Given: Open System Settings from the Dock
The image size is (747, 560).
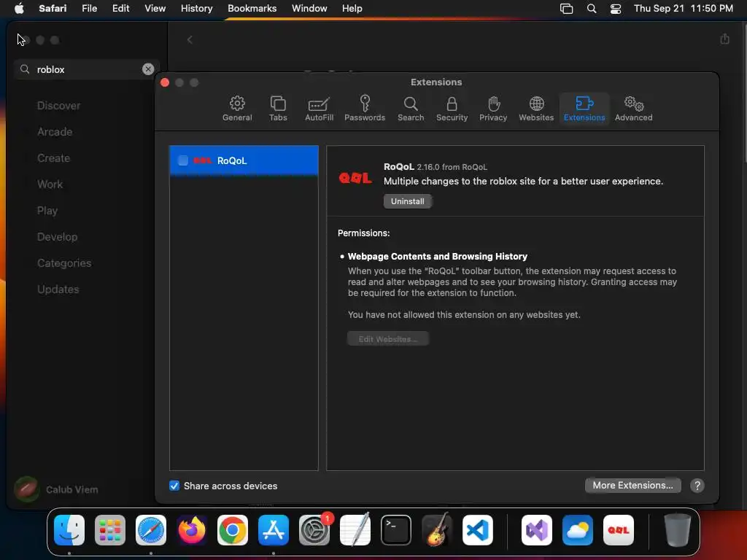Looking at the screenshot, I should [314, 530].
